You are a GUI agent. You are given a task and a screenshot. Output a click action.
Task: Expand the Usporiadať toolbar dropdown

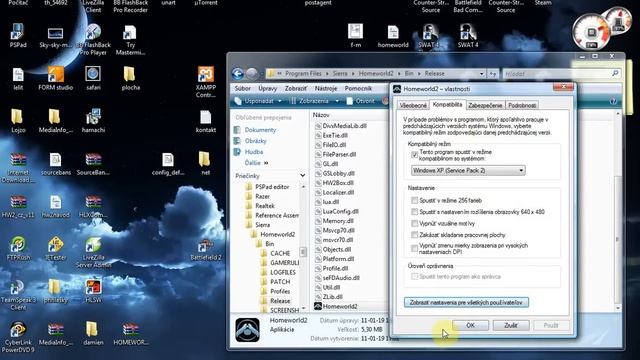coord(280,101)
